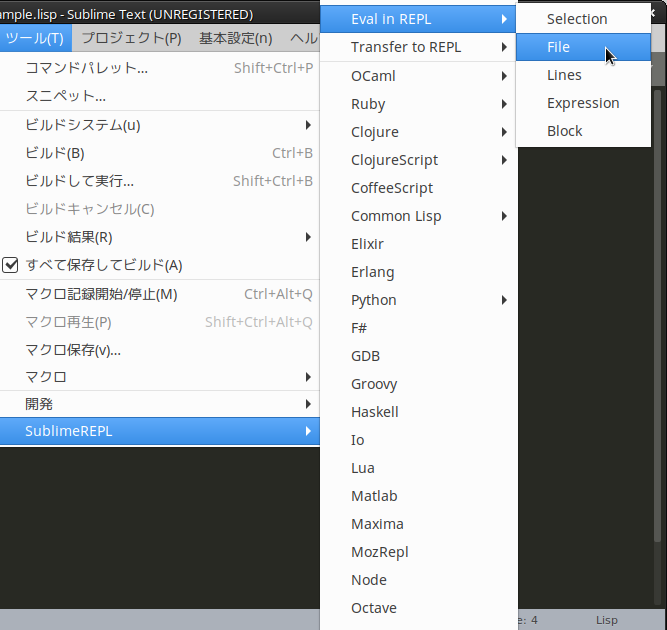Launch the Lua REPL
Viewport: 667px width, 630px height.
pos(419,468)
